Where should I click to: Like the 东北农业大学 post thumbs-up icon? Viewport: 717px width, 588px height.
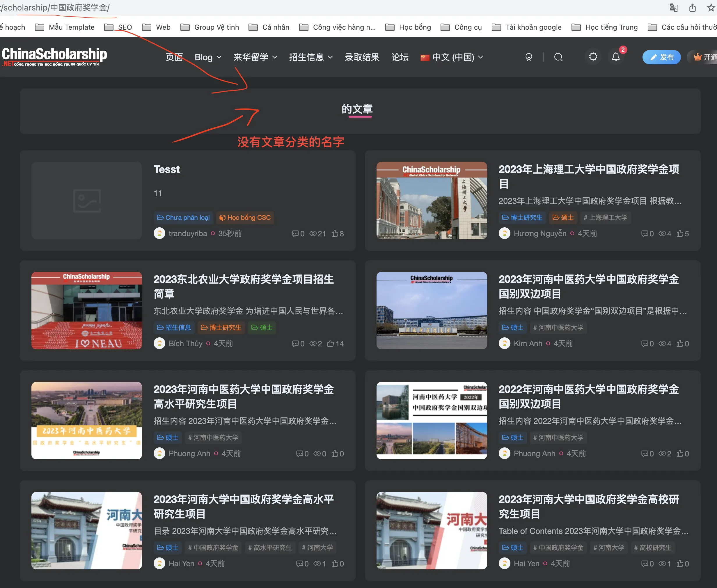coord(331,343)
